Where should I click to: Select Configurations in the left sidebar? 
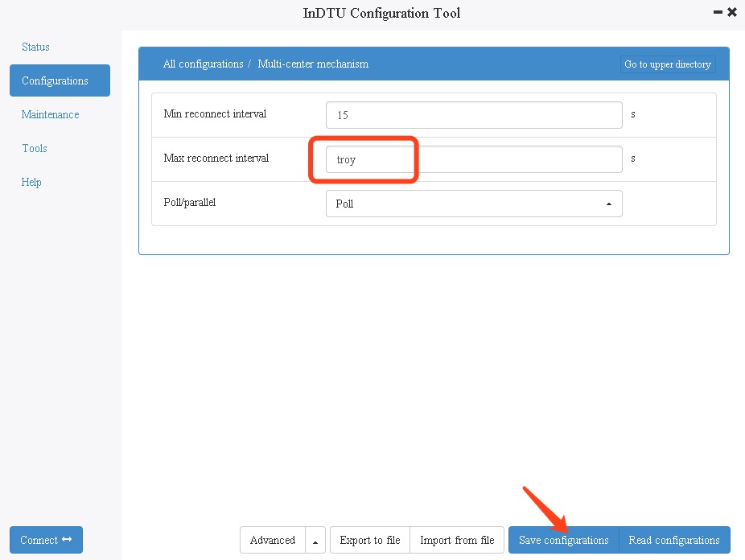coord(56,81)
